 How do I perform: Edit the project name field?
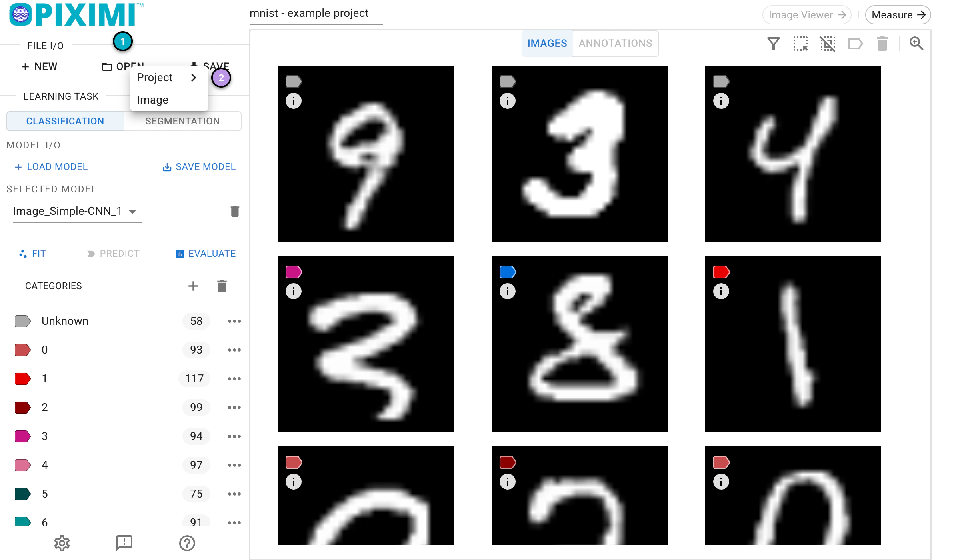(316, 14)
